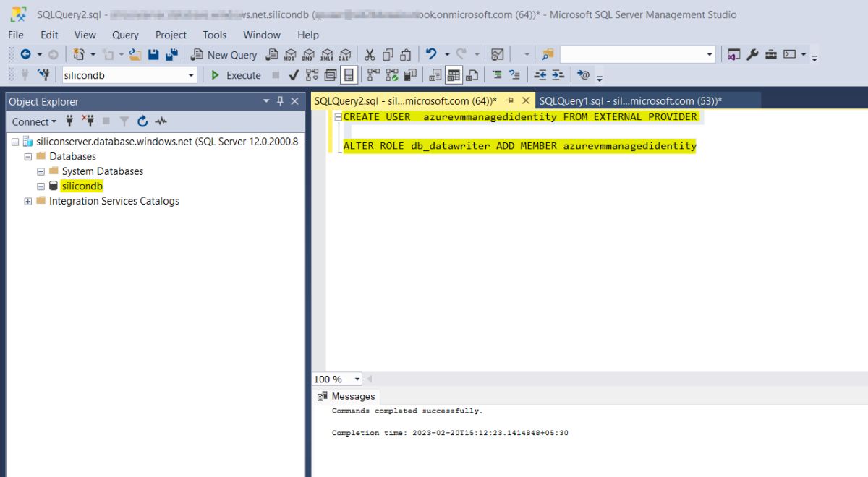Image resolution: width=868 pixels, height=477 pixels.
Task: Click the Change Connection icon
Action: [x=43, y=74]
